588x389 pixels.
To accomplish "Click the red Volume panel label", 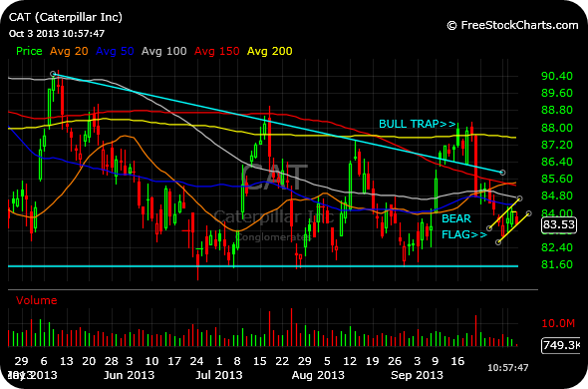I will pos(36,300).
